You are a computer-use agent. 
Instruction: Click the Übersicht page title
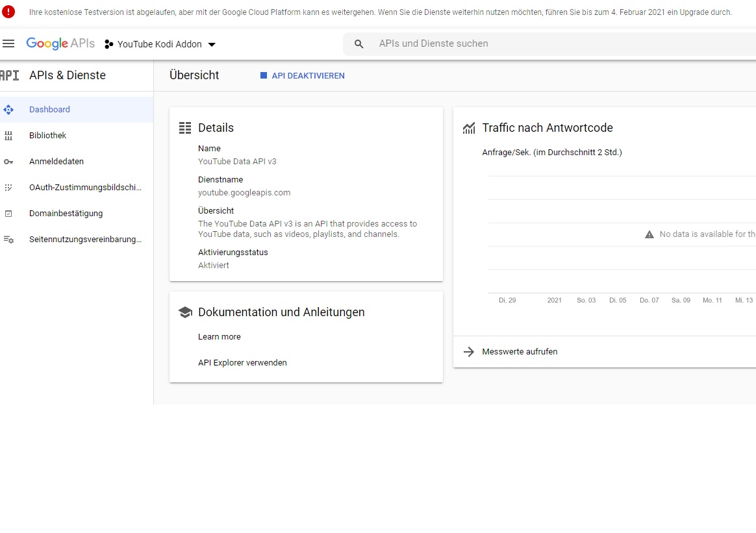click(194, 75)
